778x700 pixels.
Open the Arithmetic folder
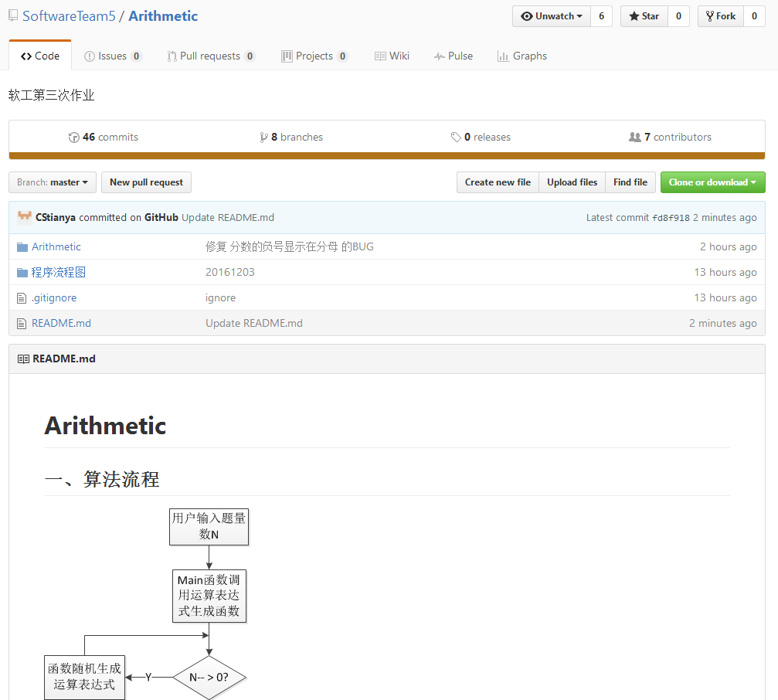point(56,246)
